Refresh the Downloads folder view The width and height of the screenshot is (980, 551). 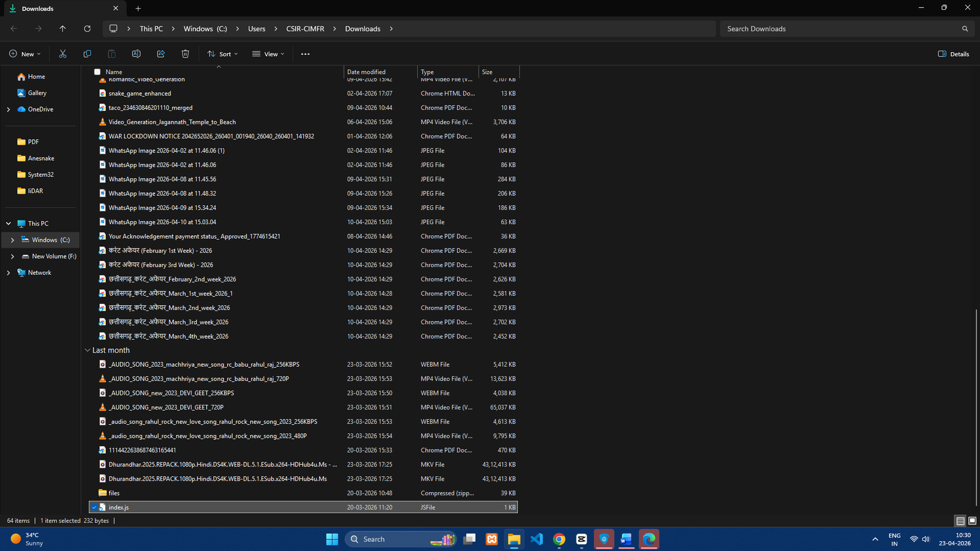coord(87,29)
